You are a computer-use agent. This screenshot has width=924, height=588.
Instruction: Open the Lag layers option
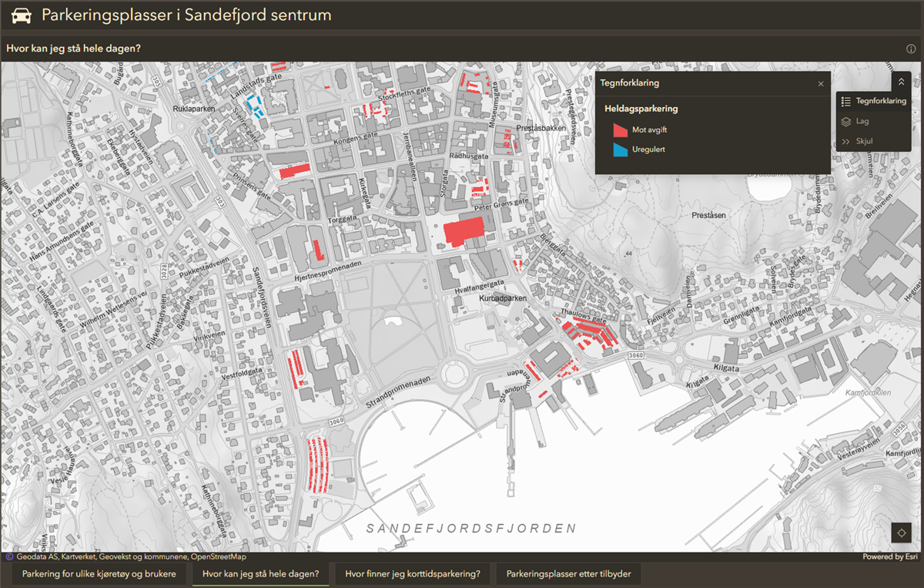point(862,121)
